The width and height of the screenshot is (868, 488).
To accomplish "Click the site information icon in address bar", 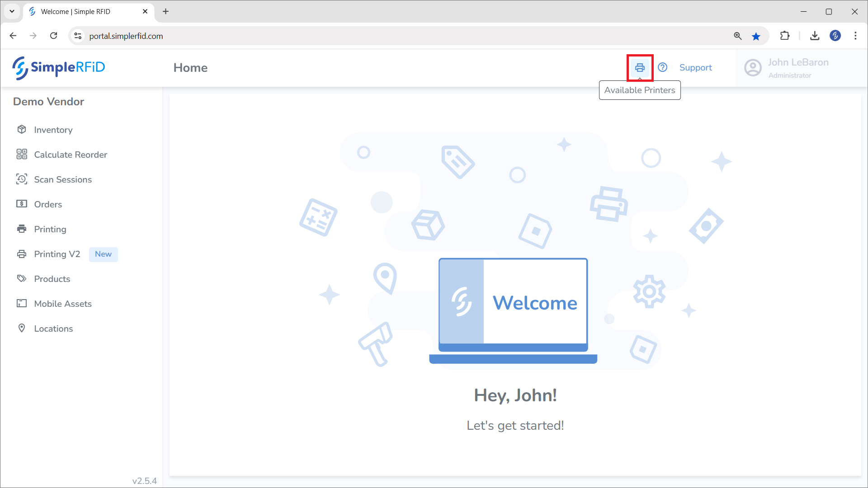I will pos(78,36).
